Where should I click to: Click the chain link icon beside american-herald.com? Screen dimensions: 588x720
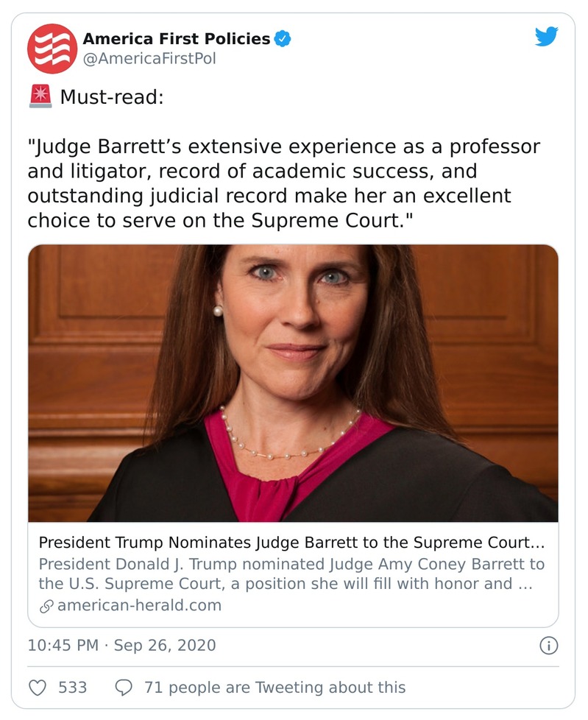point(46,606)
